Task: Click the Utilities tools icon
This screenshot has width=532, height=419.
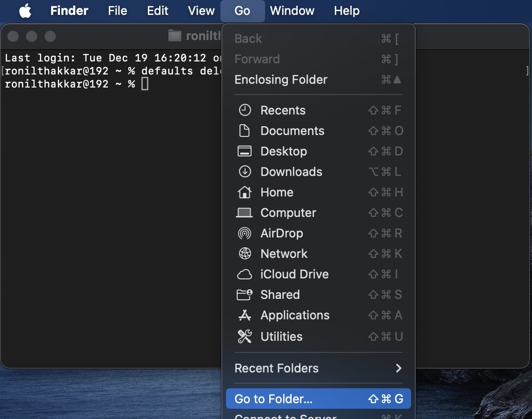Action: 245,336
